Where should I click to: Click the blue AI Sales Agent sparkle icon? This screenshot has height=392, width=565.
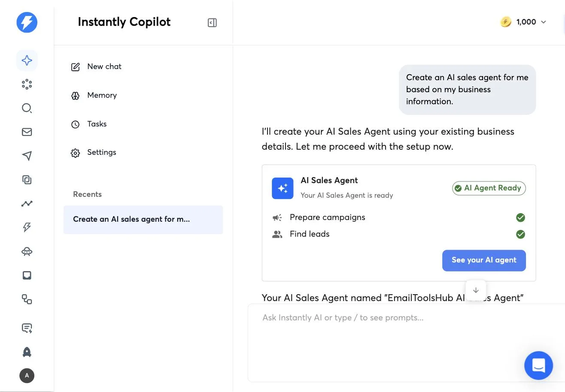[x=282, y=188]
